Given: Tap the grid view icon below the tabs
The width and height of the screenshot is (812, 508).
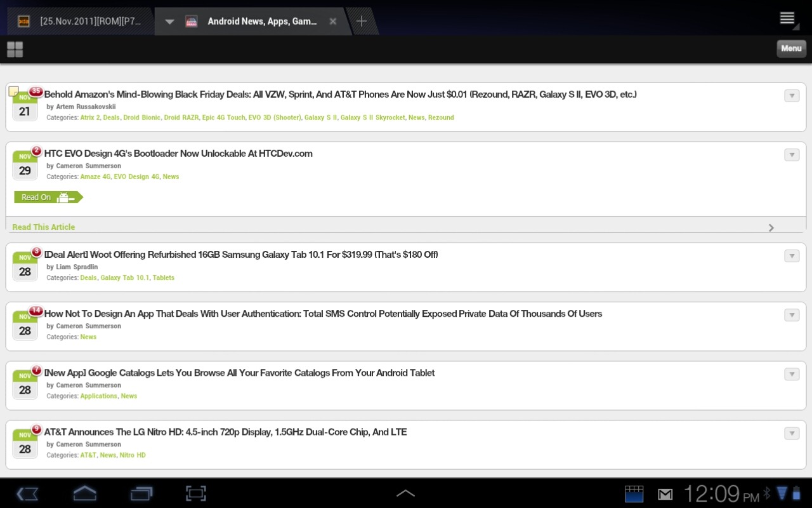Looking at the screenshot, I should (15, 50).
